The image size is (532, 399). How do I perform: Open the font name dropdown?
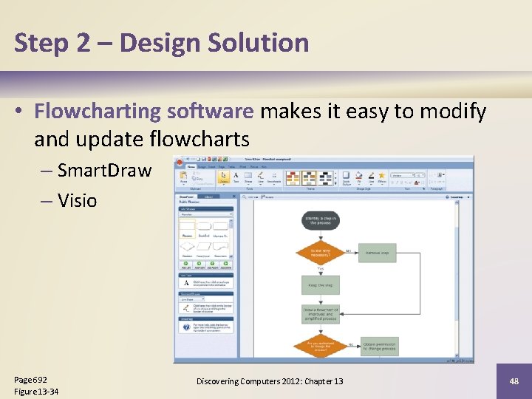(x=403, y=175)
